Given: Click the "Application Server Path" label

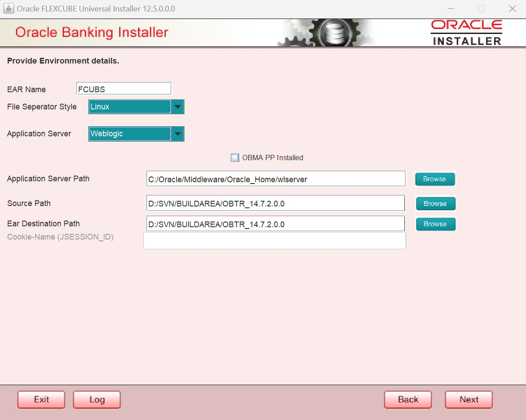Looking at the screenshot, I should [48, 179].
